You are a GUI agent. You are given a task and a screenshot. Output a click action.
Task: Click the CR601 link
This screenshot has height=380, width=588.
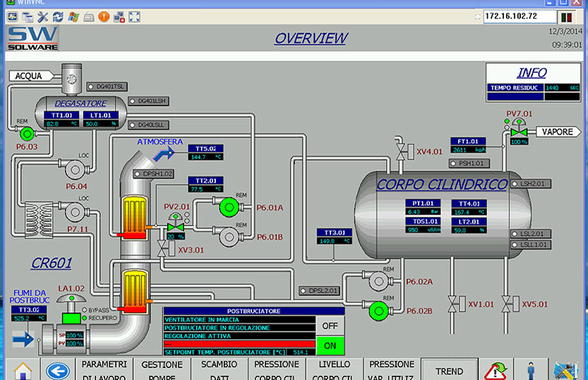(x=52, y=263)
